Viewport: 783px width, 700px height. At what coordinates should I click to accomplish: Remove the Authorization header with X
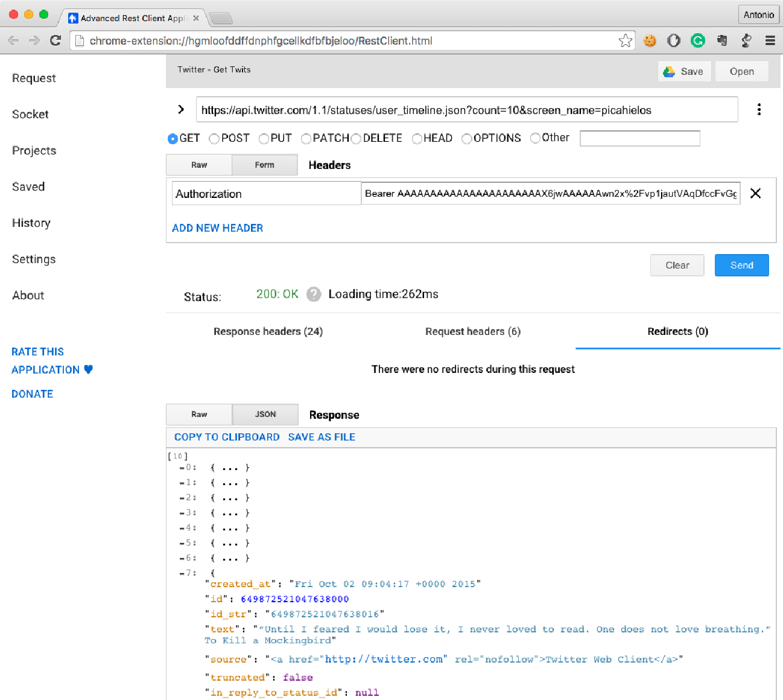tap(755, 193)
